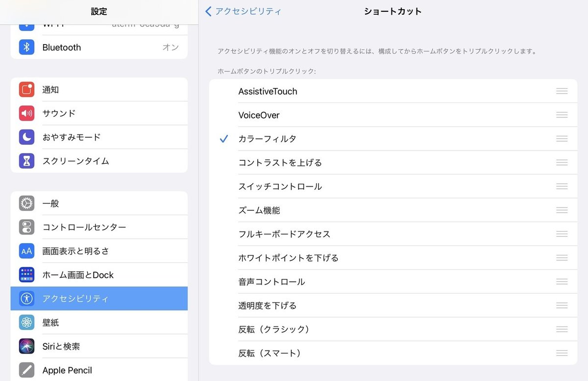Grab reorder handle for ズーム機能
The height and width of the screenshot is (381, 588).
pos(562,210)
